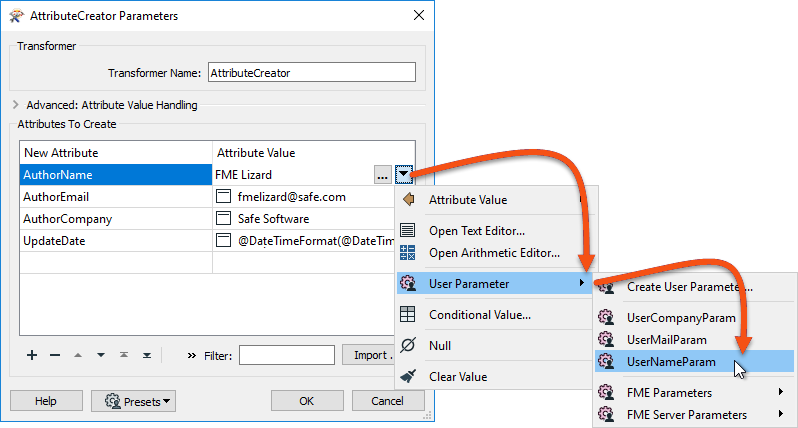Move attribute row down one position
798x428 pixels.
tap(101, 355)
